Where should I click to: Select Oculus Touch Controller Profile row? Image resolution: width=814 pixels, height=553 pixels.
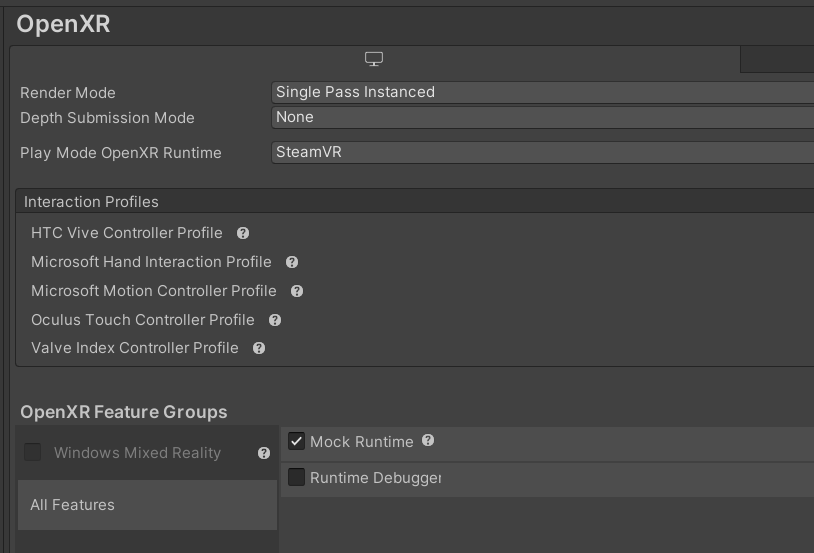point(143,320)
